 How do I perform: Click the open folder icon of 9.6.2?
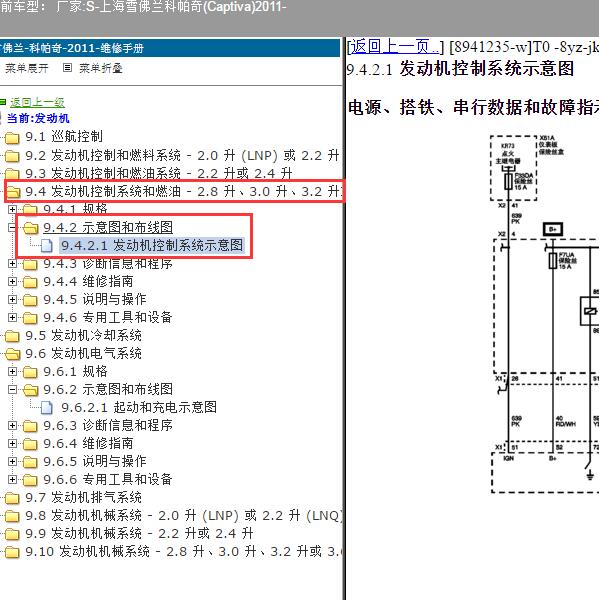point(30,390)
